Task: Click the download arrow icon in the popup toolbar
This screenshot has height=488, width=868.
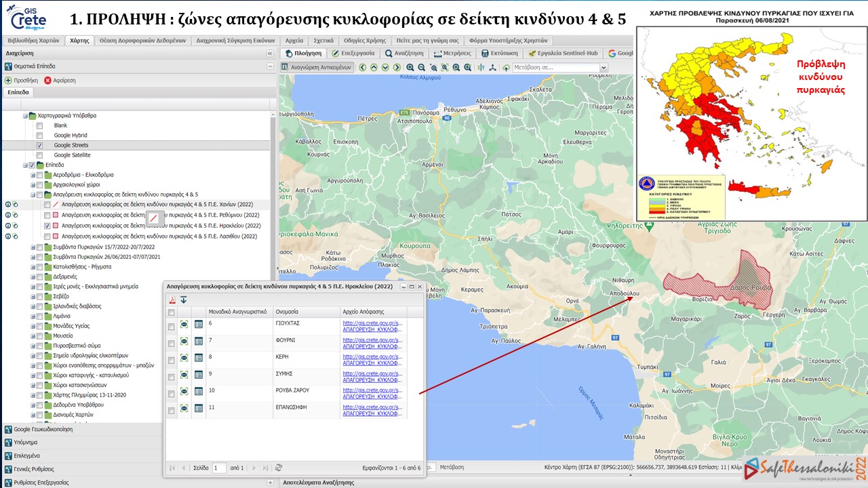Action: [184, 300]
